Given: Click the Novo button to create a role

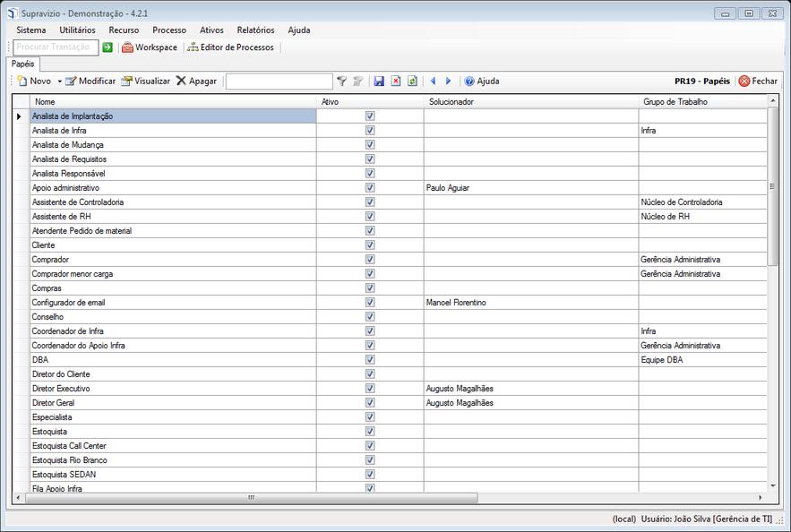Looking at the screenshot, I should [34, 81].
